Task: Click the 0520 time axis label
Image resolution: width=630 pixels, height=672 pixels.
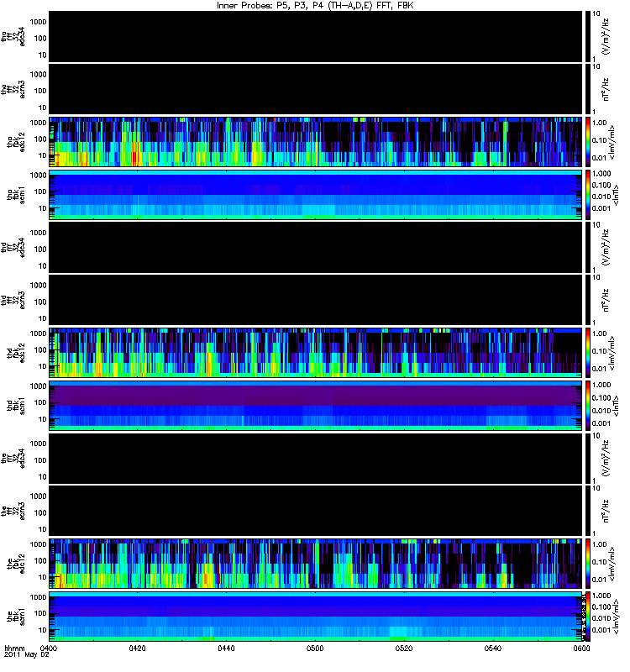Action: [x=404, y=648]
